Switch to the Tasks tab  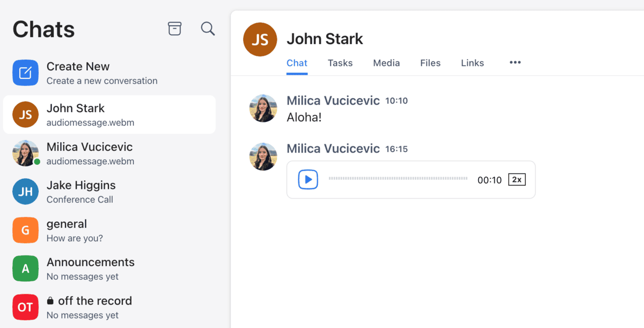pyautogui.click(x=340, y=63)
